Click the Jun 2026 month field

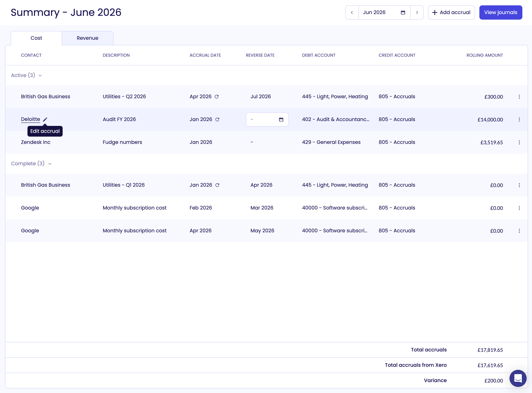384,12
